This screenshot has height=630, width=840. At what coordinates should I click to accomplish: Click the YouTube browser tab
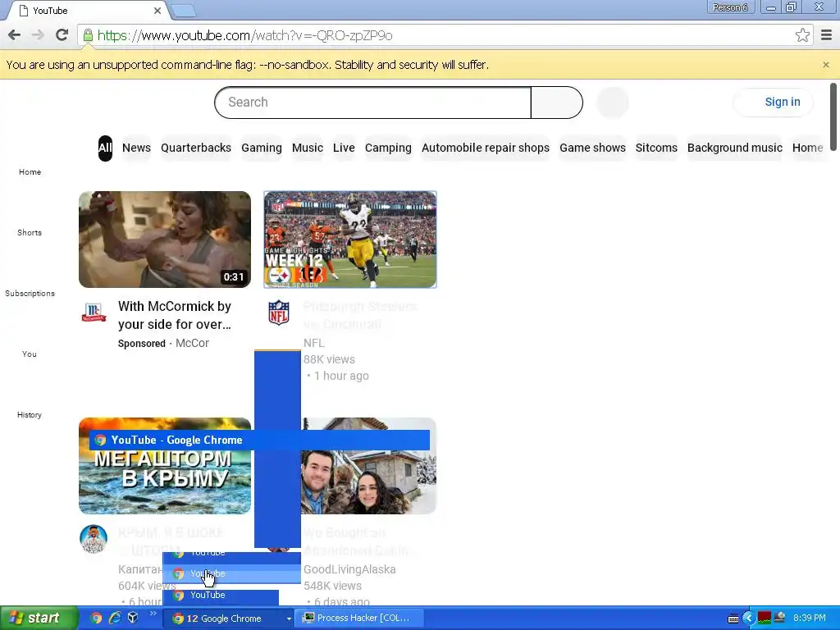tap(89, 11)
